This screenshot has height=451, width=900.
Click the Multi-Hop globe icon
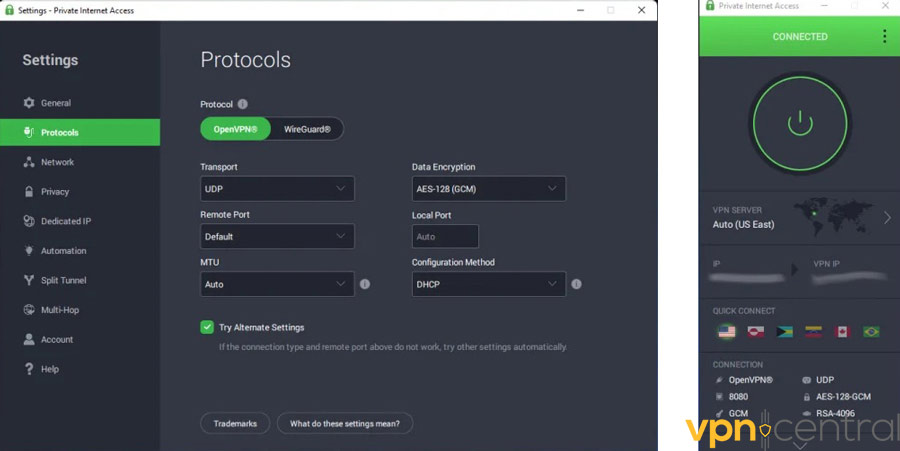pyautogui.click(x=29, y=310)
